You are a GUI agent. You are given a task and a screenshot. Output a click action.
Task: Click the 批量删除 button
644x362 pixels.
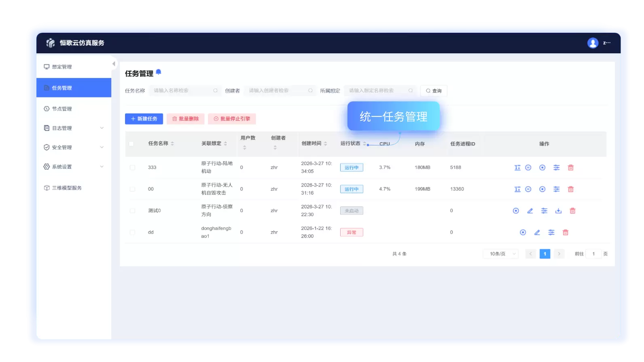pyautogui.click(x=186, y=119)
